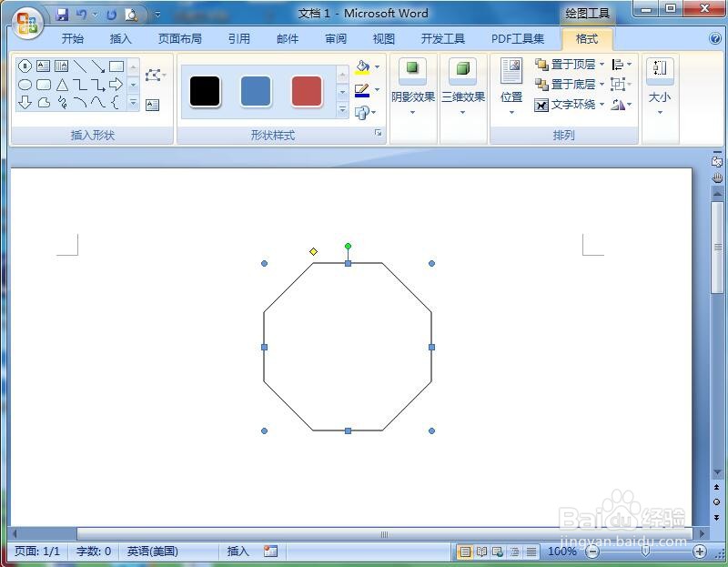The image size is (728, 567).
Task: Open the 视图 ribbon tab
Action: point(384,38)
